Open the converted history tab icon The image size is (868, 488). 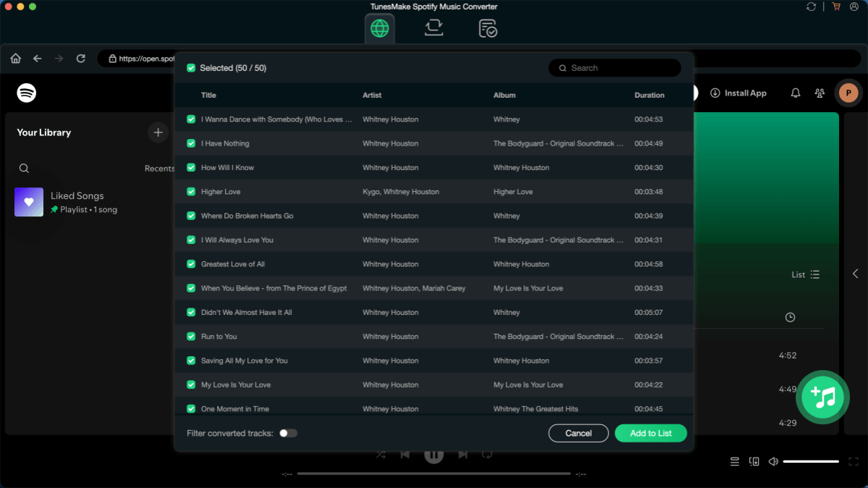coord(488,28)
